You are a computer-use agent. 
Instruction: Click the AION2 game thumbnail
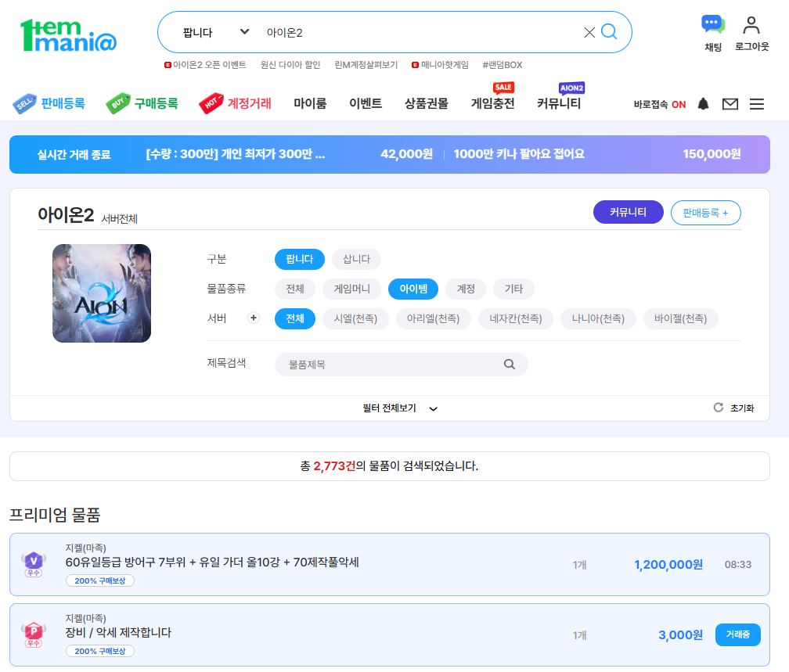102,293
